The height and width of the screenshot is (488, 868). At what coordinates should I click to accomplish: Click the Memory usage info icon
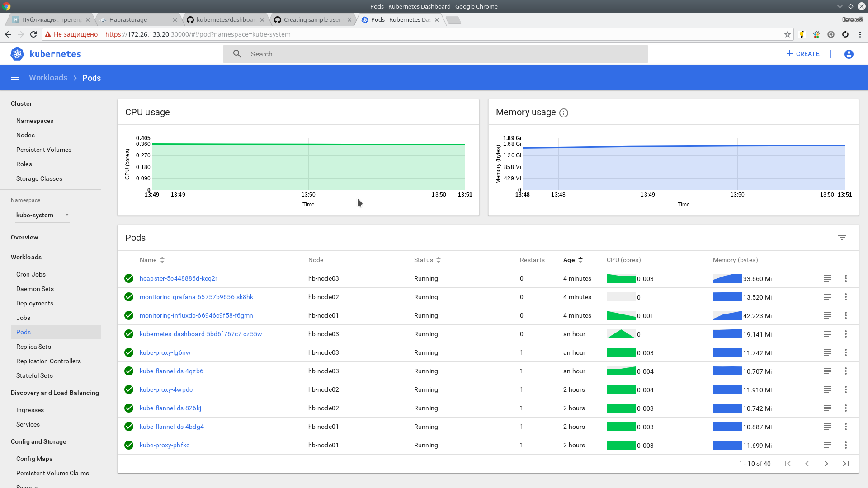(563, 113)
